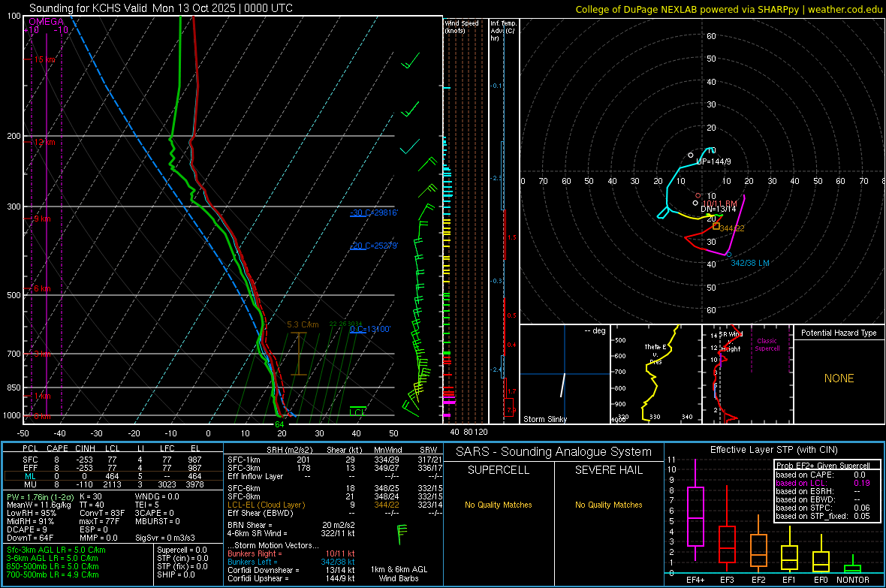The width and height of the screenshot is (886, 588).
Task: Click the 'Storm Slinky' panel label
Action: [x=544, y=419]
